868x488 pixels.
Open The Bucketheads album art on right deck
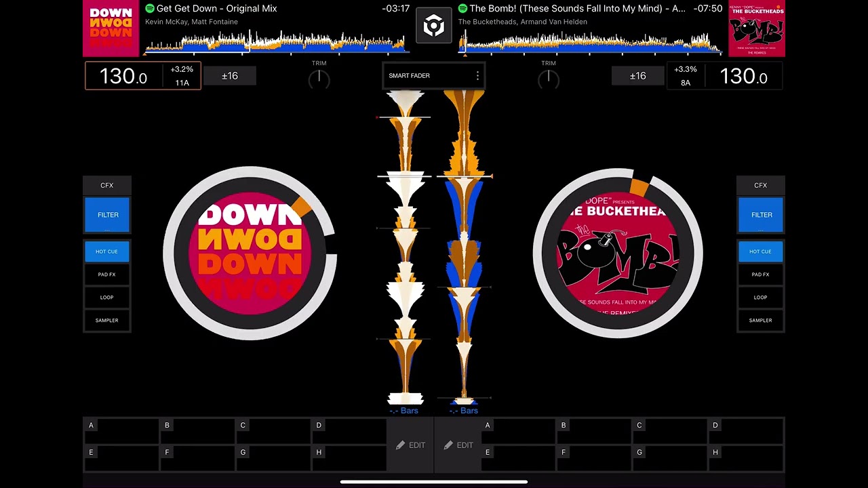coord(757,28)
